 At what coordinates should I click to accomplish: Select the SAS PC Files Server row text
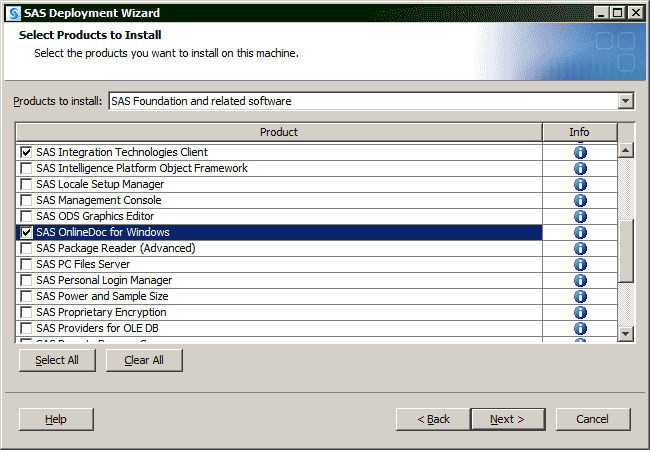click(83, 264)
